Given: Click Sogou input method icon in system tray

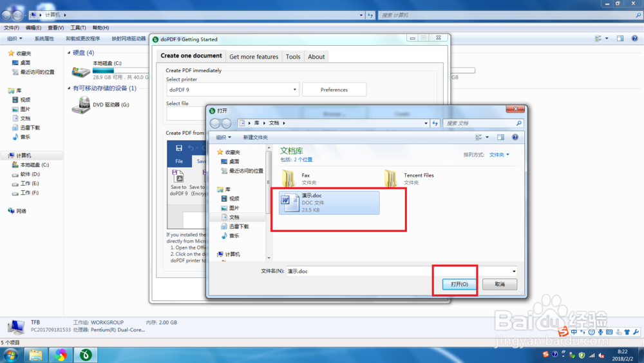Looking at the screenshot, I should (545, 355).
